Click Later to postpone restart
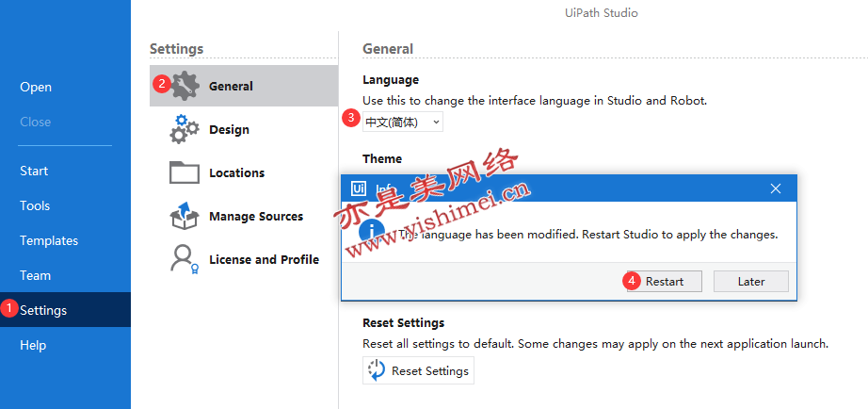 (751, 281)
